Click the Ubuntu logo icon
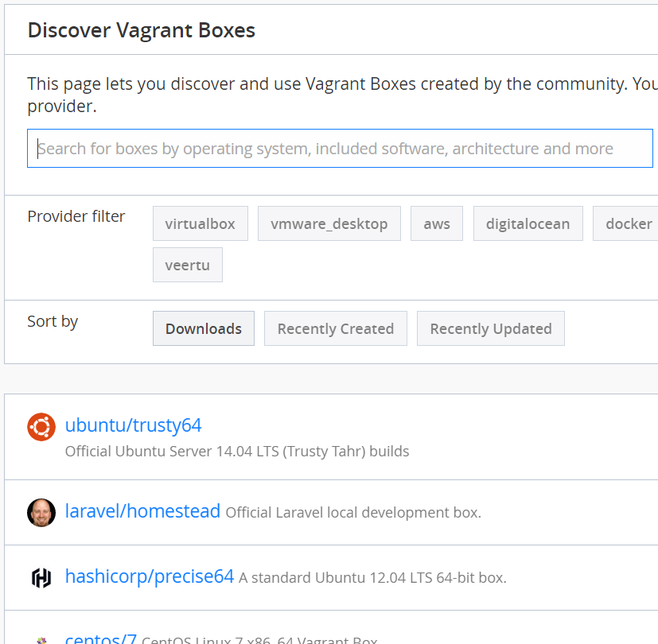658x644 pixels. [x=41, y=427]
